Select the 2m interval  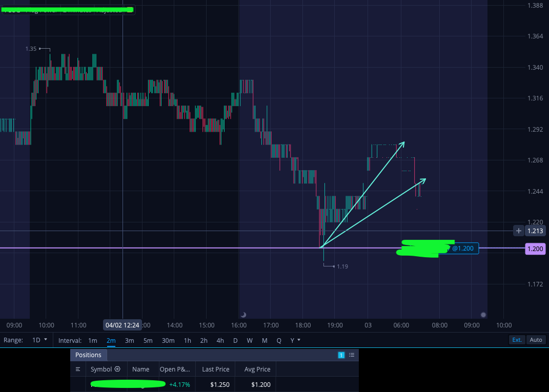(x=111, y=340)
